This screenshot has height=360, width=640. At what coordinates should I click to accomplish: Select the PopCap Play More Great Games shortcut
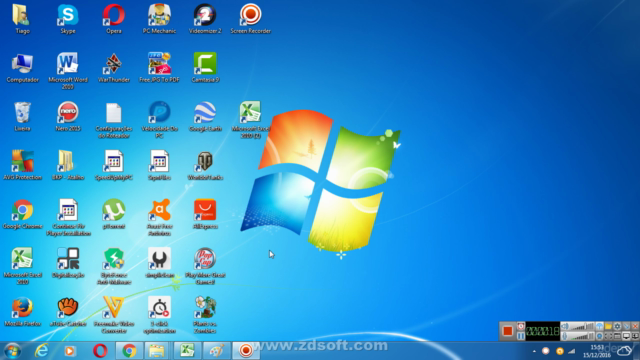[205, 266]
